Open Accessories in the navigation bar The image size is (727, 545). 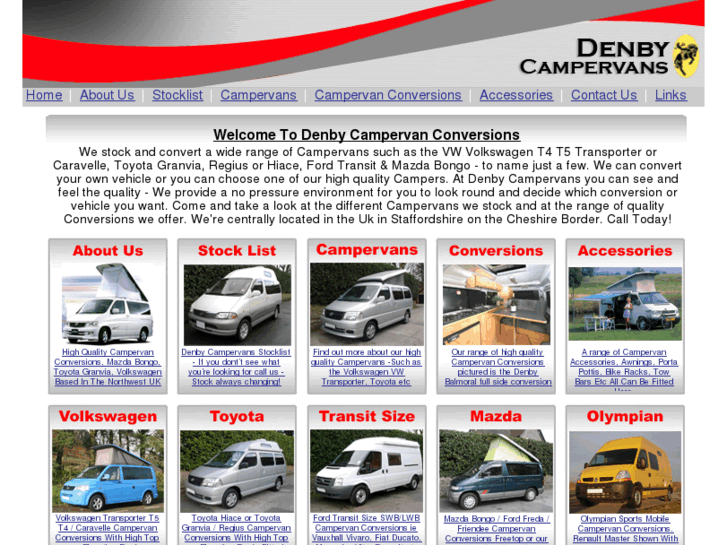(516, 95)
